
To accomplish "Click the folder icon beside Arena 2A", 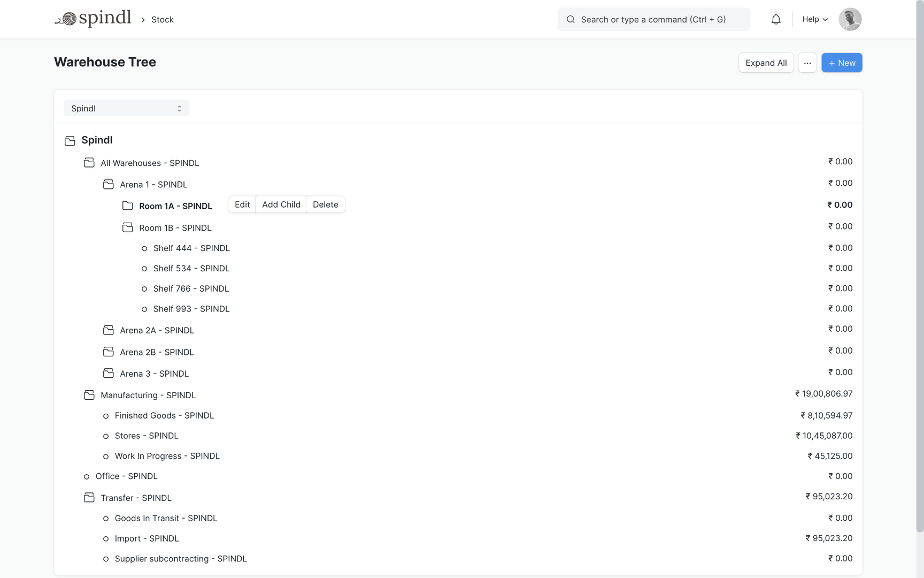I will pyautogui.click(x=109, y=330).
